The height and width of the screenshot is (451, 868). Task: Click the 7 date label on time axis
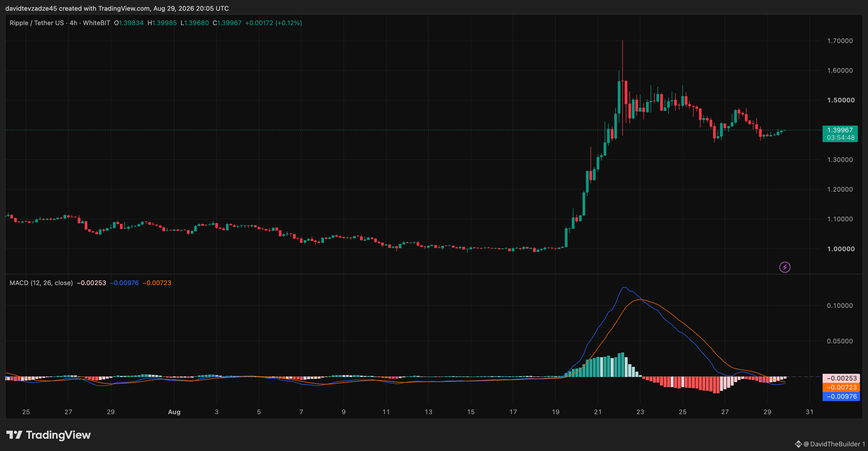pyautogui.click(x=301, y=412)
